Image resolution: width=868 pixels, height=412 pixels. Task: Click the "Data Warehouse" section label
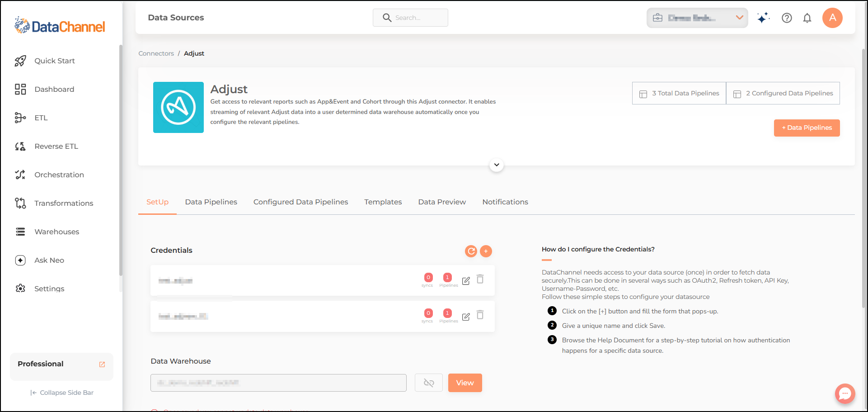[181, 361]
